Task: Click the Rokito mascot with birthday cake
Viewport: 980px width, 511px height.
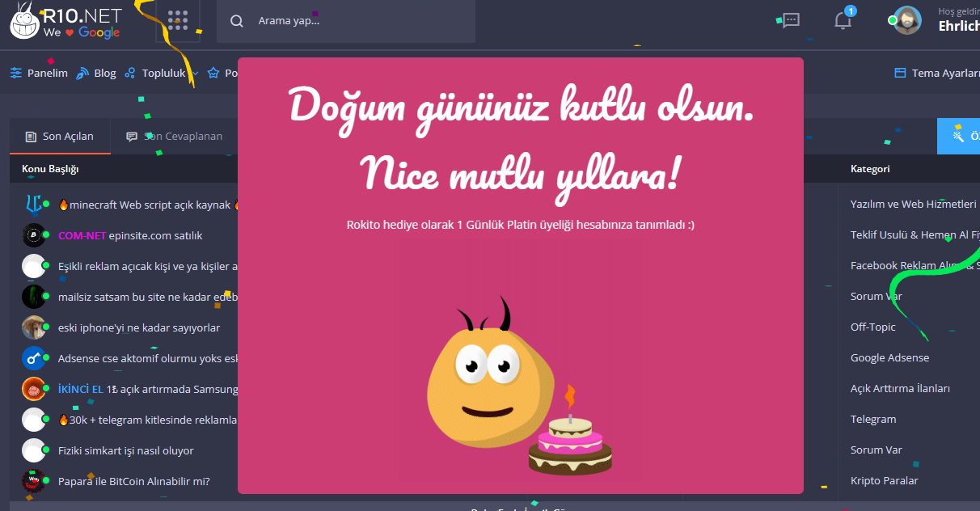Action: coord(518,390)
